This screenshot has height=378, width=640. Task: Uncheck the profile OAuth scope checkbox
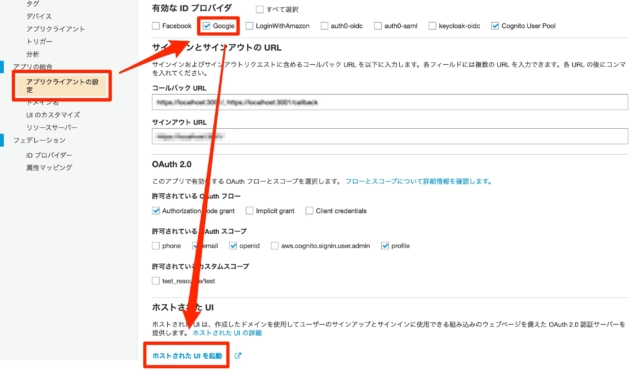tap(385, 246)
